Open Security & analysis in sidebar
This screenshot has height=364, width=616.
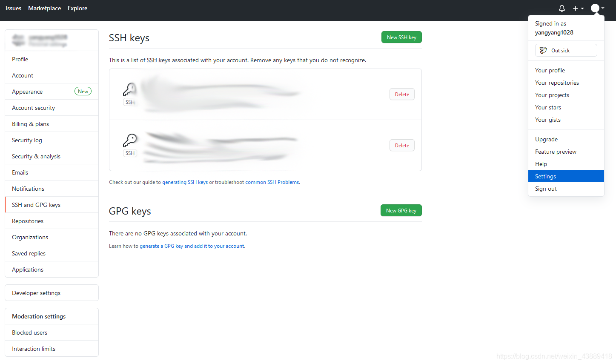(52, 156)
